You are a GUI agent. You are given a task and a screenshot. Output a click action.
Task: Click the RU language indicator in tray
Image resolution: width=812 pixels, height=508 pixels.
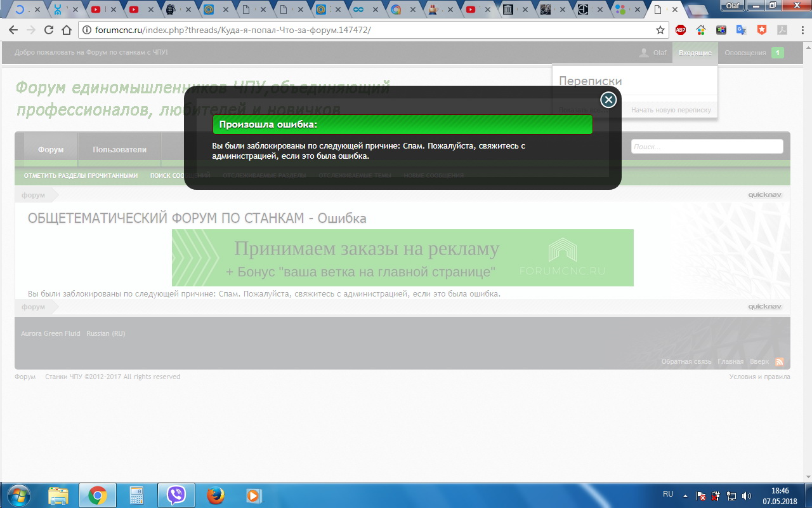click(668, 494)
